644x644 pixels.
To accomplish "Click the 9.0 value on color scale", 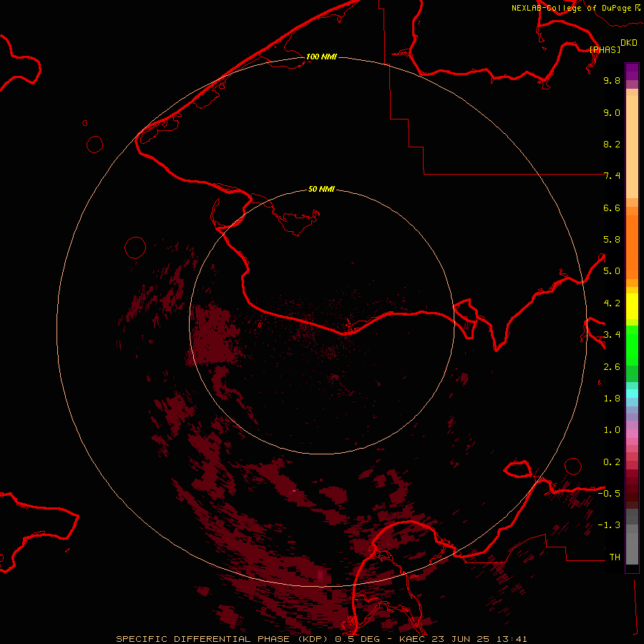I will click(612, 112).
